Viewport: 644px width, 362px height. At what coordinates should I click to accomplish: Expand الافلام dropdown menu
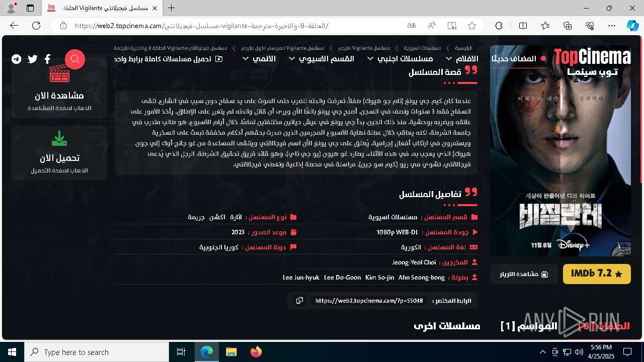[462, 59]
